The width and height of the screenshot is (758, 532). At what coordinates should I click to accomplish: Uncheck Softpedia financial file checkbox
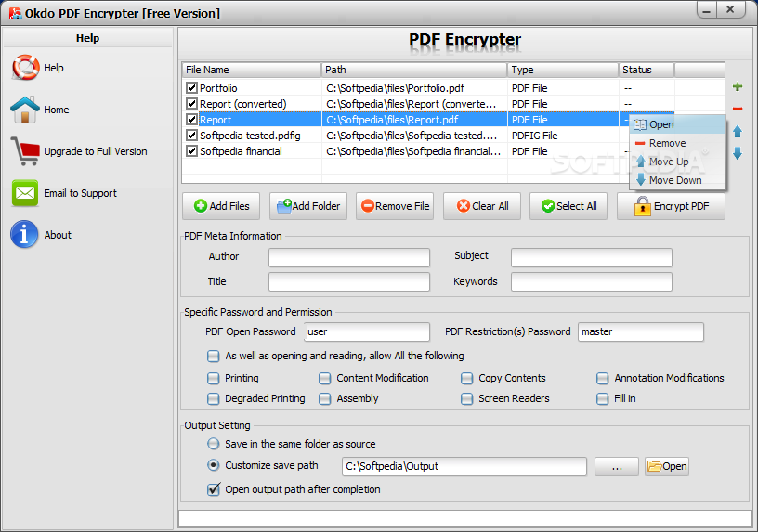click(192, 151)
